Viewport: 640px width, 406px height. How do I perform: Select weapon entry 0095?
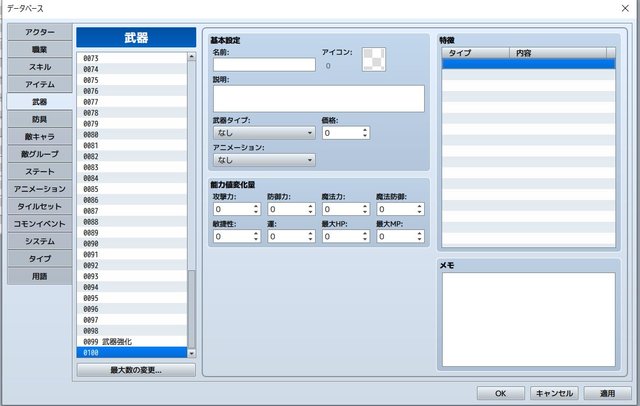(x=132, y=298)
